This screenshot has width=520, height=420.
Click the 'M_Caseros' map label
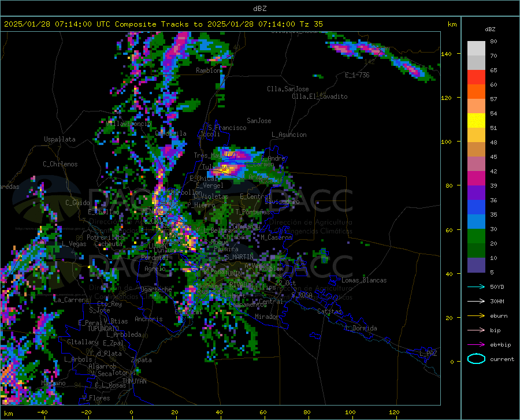[276, 237]
